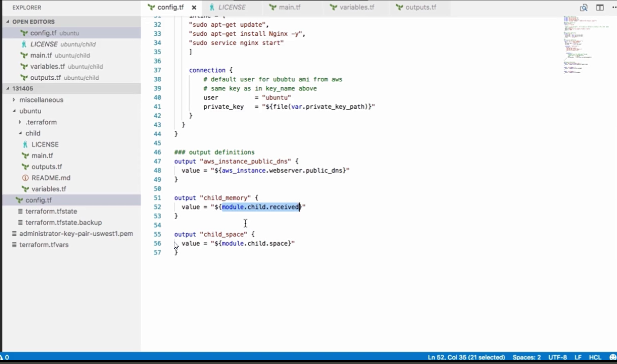Open main.tf in child folder tree
617x364 pixels.
pos(71,156)
